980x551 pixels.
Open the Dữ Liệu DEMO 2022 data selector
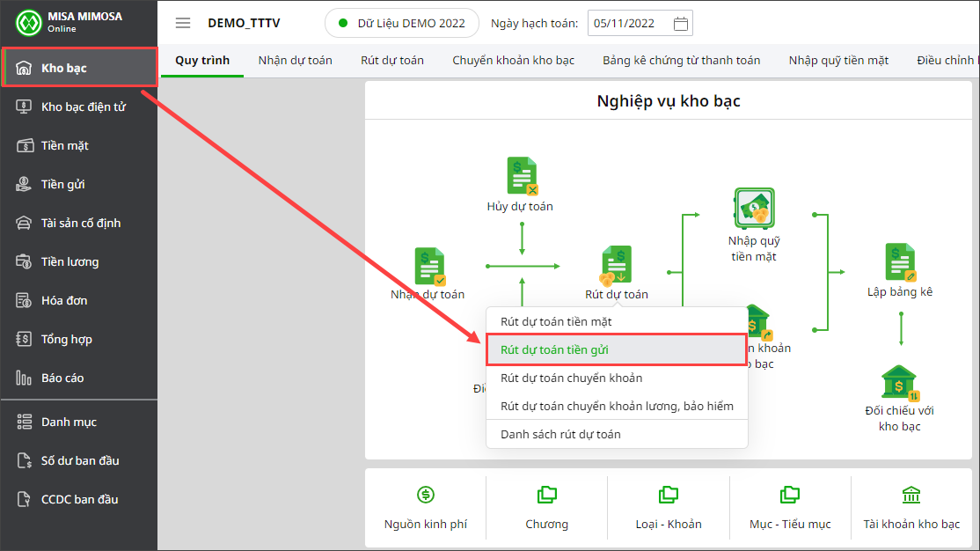point(402,23)
